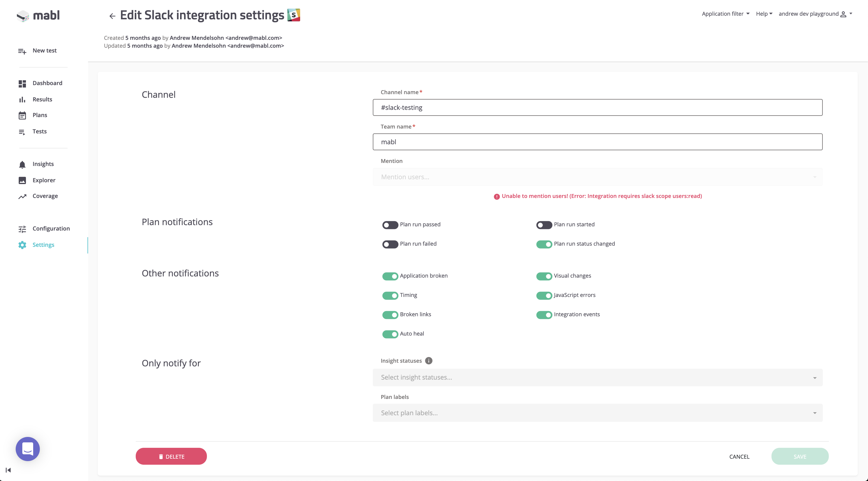Collapse sidebar using bottom-left arrow icon
Viewport: 868px width, 481px height.
click(8, 470)
